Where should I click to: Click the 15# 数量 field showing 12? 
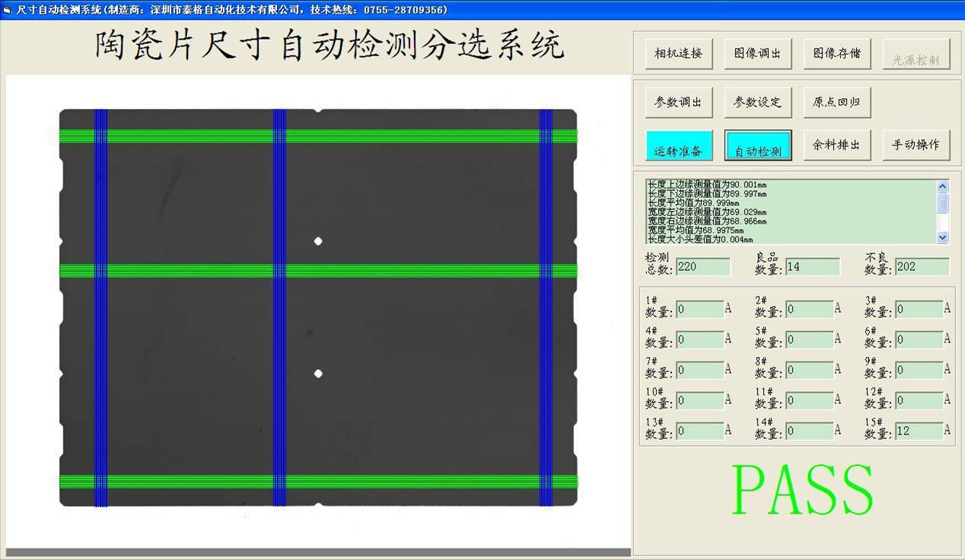click(919, 431)
